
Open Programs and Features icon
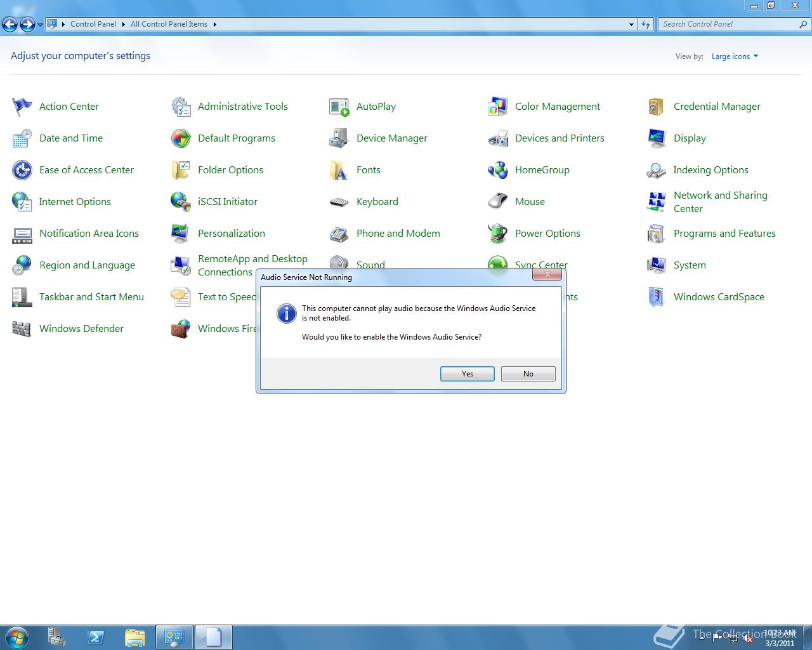pyautogui.click(x=657, y=234)
